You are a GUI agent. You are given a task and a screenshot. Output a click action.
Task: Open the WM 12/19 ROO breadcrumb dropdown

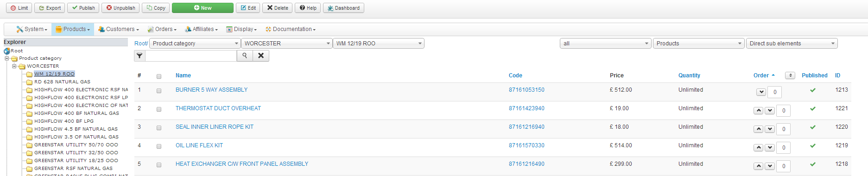(x=378, y=44)
